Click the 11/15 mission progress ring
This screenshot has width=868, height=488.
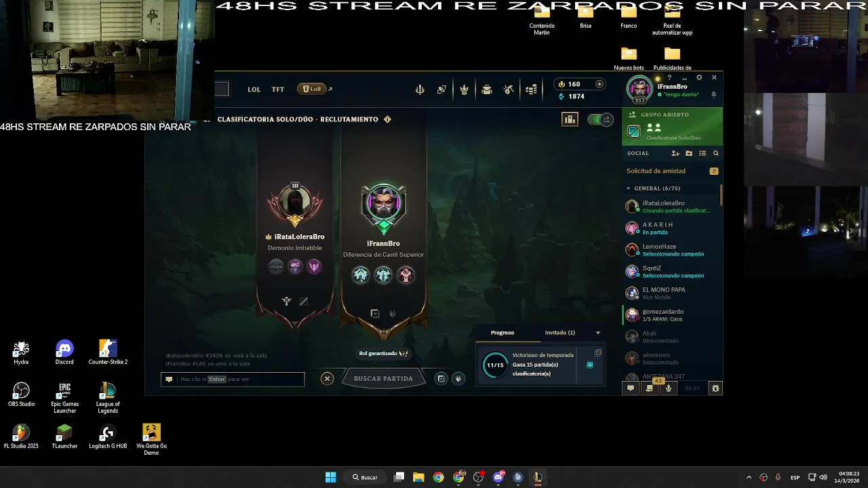coord(495,365)
